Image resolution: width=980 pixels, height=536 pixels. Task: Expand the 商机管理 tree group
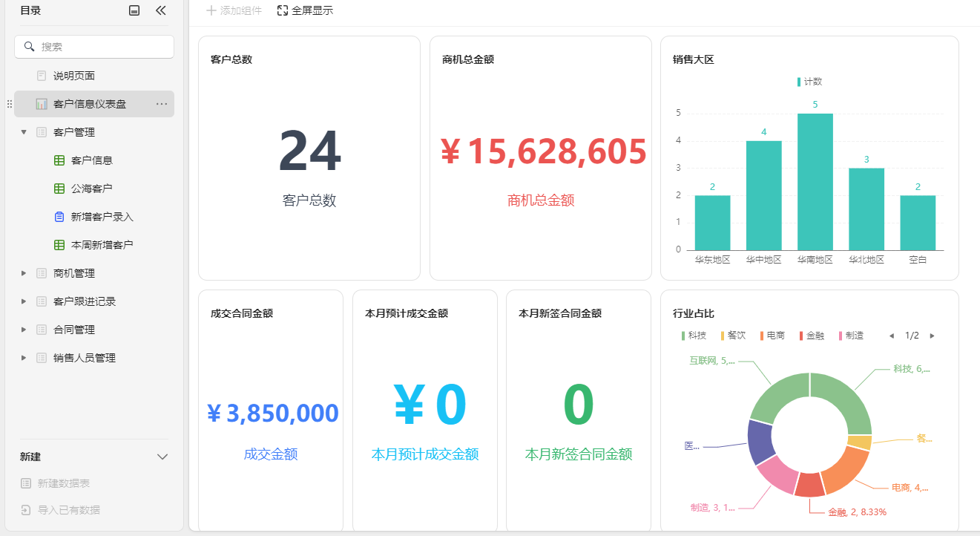coord(24,273)
